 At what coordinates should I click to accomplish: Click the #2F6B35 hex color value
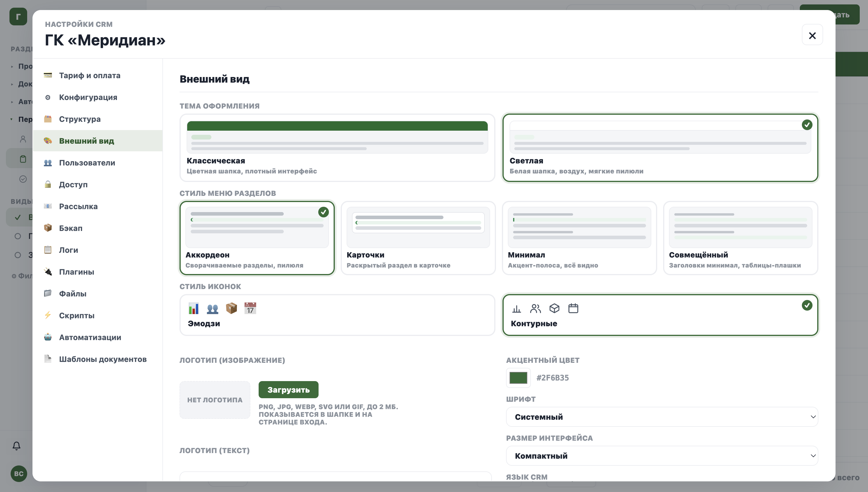point(552,378)
